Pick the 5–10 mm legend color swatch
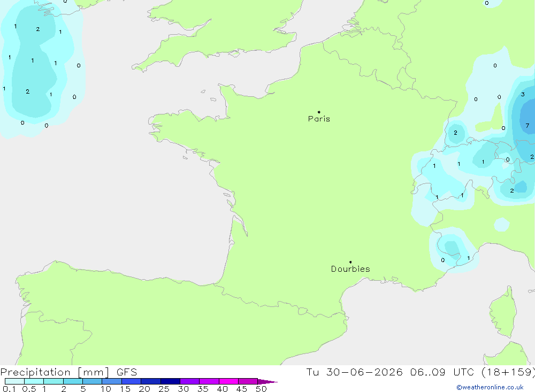 tap(93, 381)
